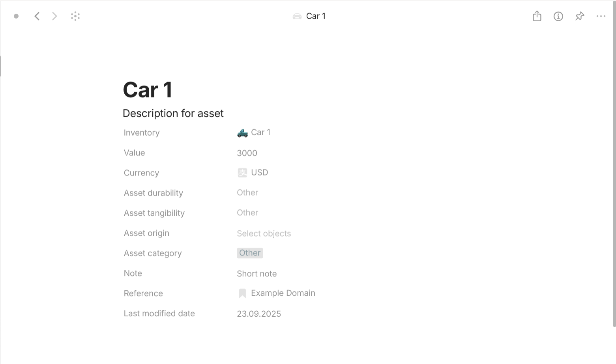616x364 pixels.
Task: Edit the Value field showing 3000
Action: coord(247,153)
